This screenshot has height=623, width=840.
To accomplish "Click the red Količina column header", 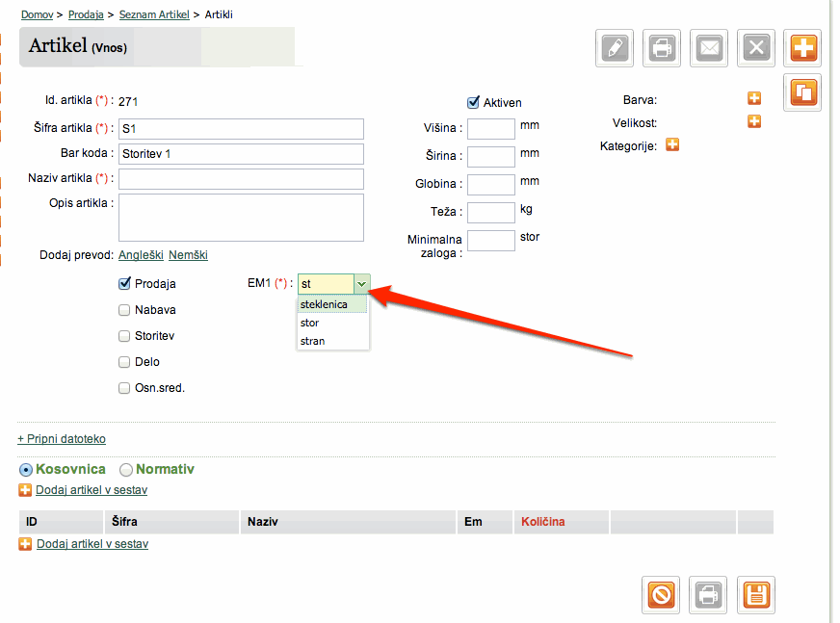I will click(562, 522).
